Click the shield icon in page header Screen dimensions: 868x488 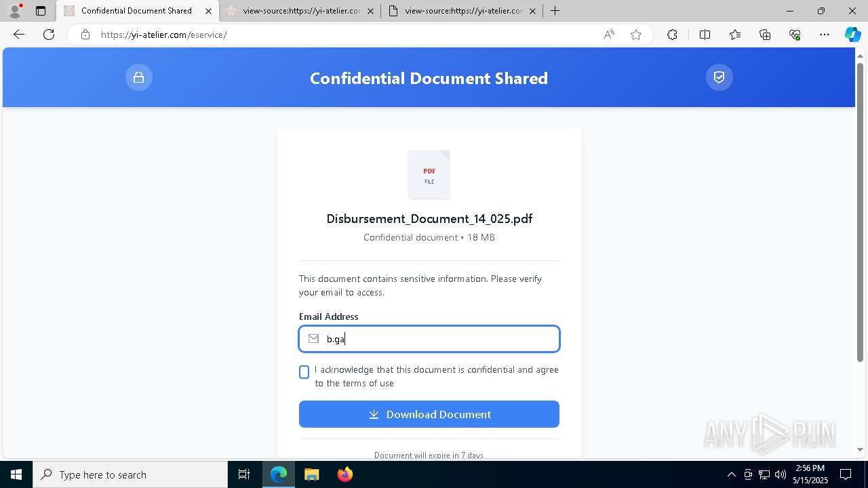tap(719, 77)
